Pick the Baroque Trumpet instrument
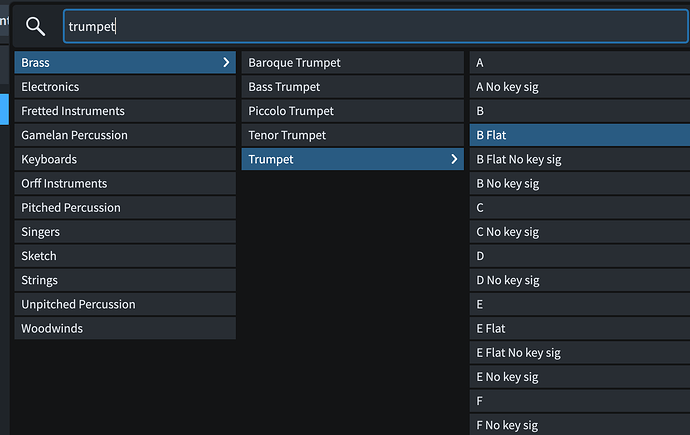 (x=352, y=63)
